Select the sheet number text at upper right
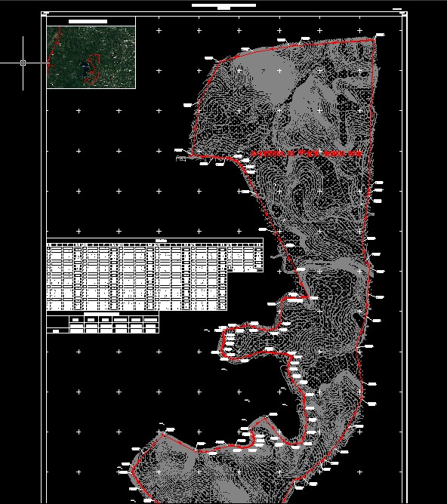This screenshot has width=447, height=504. tap(397, 9)
